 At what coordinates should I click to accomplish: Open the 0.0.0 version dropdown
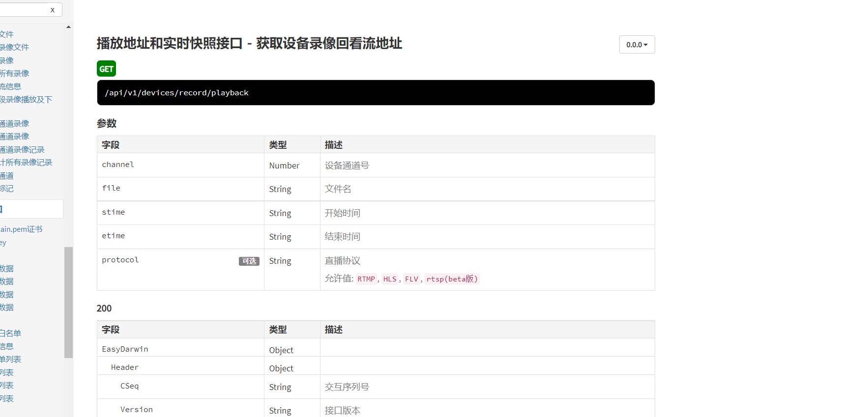coord(637,45)
